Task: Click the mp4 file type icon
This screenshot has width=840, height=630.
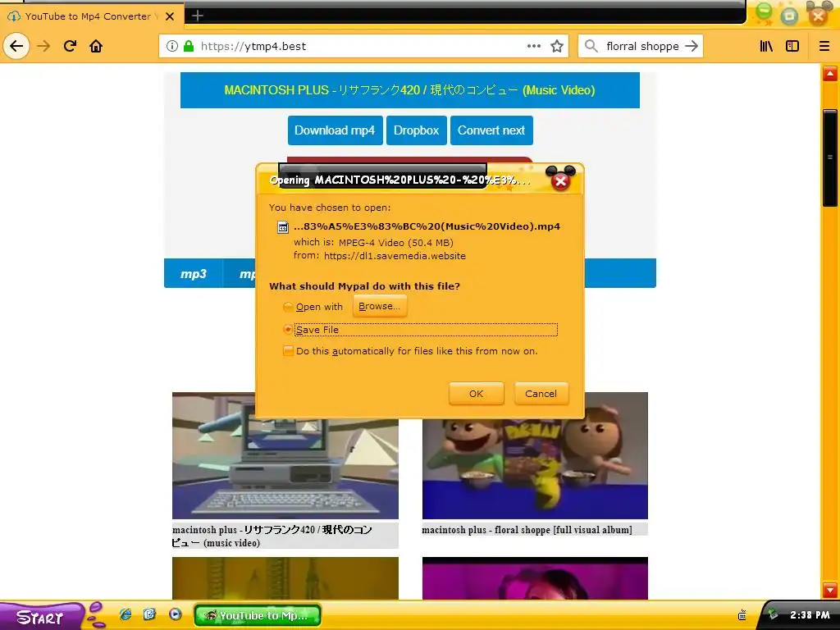Action: (x=283, y=227)
